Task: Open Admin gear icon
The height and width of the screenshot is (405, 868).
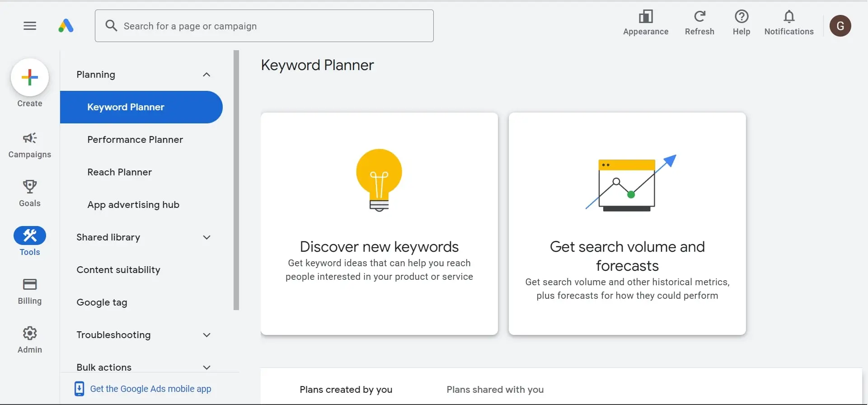Action: [x=30, y=334]
